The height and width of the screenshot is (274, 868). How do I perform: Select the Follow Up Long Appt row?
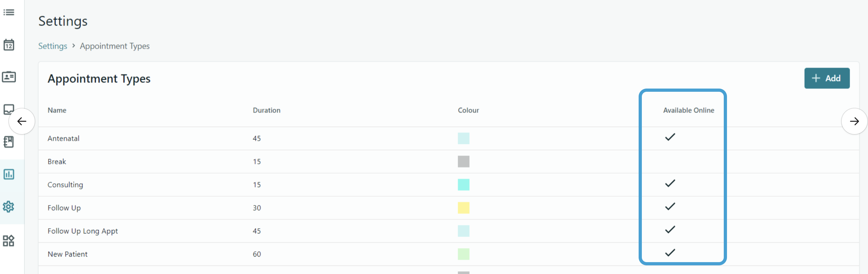coord(83,231)
